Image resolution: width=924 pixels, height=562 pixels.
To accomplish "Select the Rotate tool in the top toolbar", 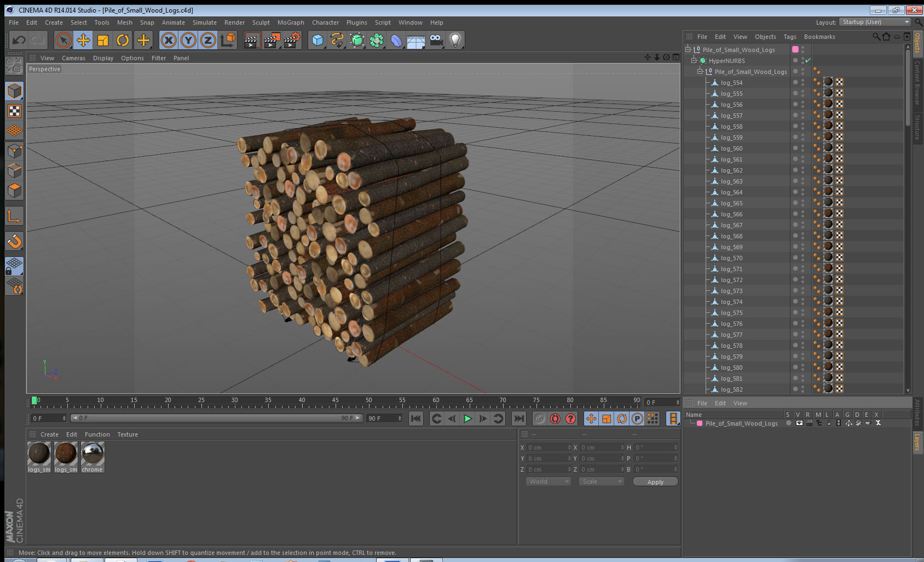I will (123, 40).
